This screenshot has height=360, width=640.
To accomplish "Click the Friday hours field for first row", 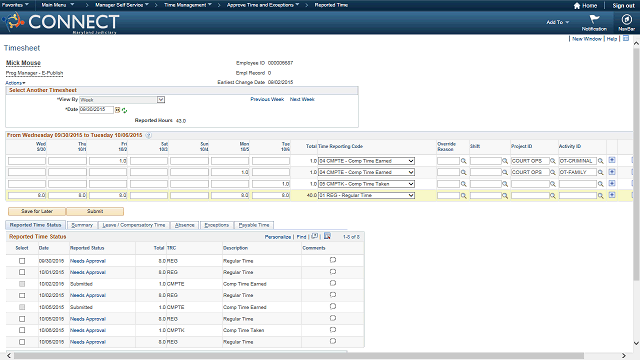I will coord(108,161).
